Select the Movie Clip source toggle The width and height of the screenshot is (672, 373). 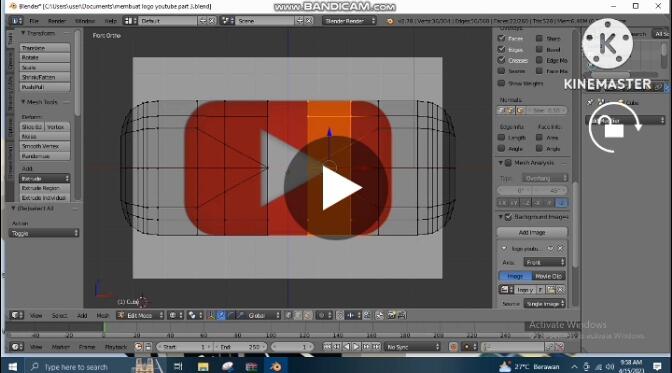click(x=549, y=276)
